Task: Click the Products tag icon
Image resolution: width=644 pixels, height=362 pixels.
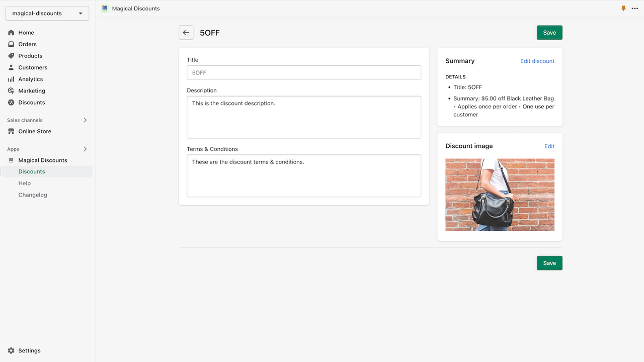Action: (11, 56)
